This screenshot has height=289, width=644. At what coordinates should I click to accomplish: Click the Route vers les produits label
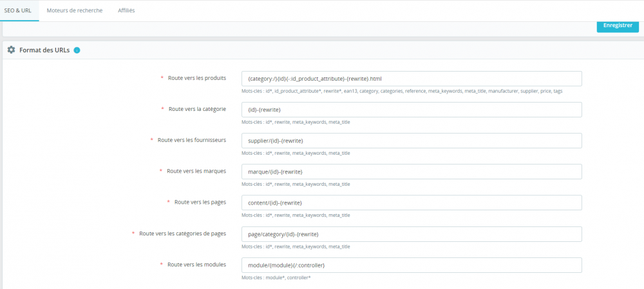[x=196, y=78]
